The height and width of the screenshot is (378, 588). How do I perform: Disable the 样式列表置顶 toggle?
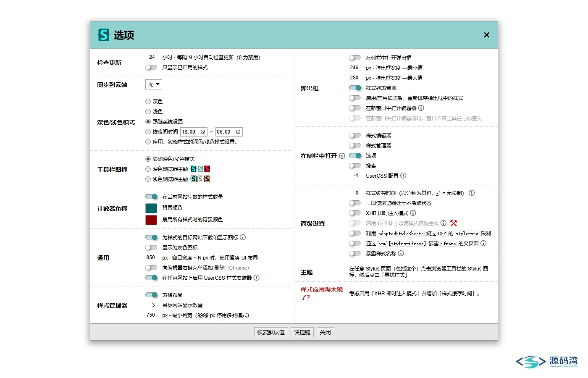(x=355, y=88)
